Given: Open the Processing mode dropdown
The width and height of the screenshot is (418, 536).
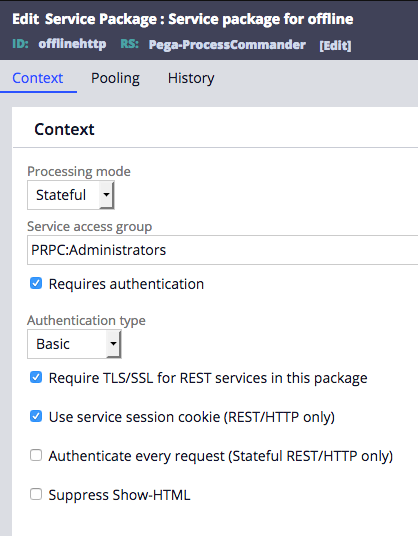Looking at the screenshot, I should [70, 195].
